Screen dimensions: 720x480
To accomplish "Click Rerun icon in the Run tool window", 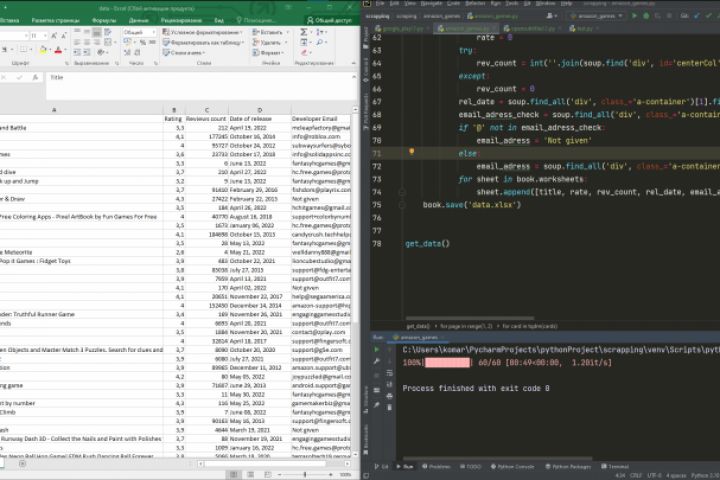I will coord(377,350).
